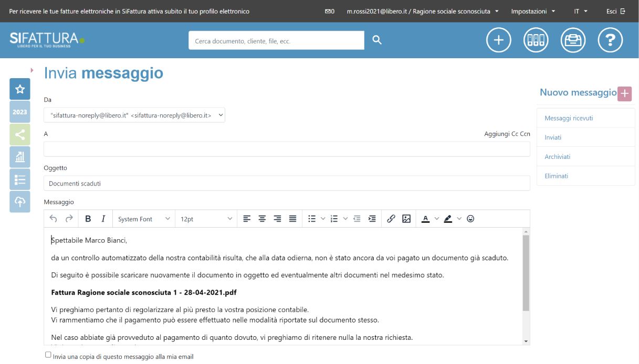This screenshot has height=364, width=639.
Task: Open the archive binders icon
Action: [x=536, y=40]
